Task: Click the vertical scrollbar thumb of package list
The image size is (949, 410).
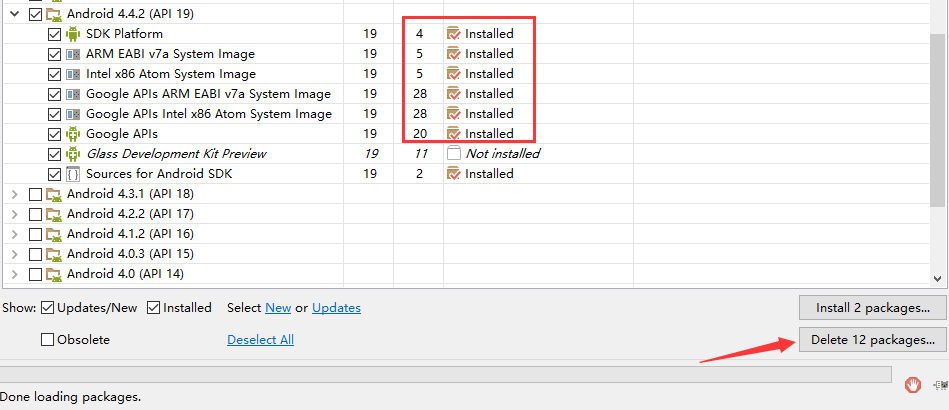Action: coord(938,119)
